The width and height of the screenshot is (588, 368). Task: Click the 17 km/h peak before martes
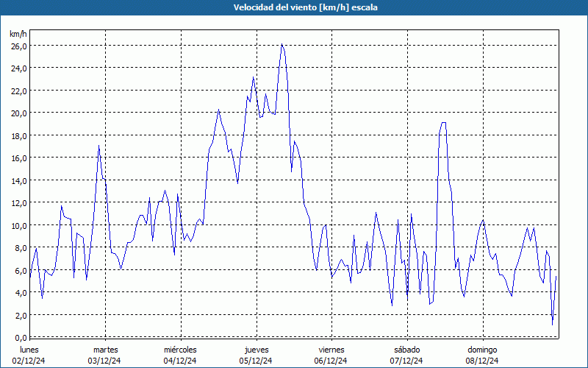click(98, 146)
